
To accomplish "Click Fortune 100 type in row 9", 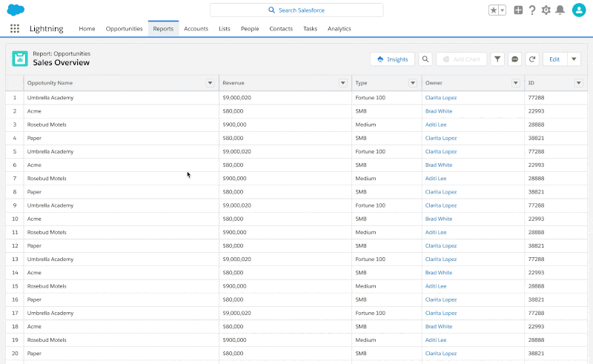I will 370,205.
